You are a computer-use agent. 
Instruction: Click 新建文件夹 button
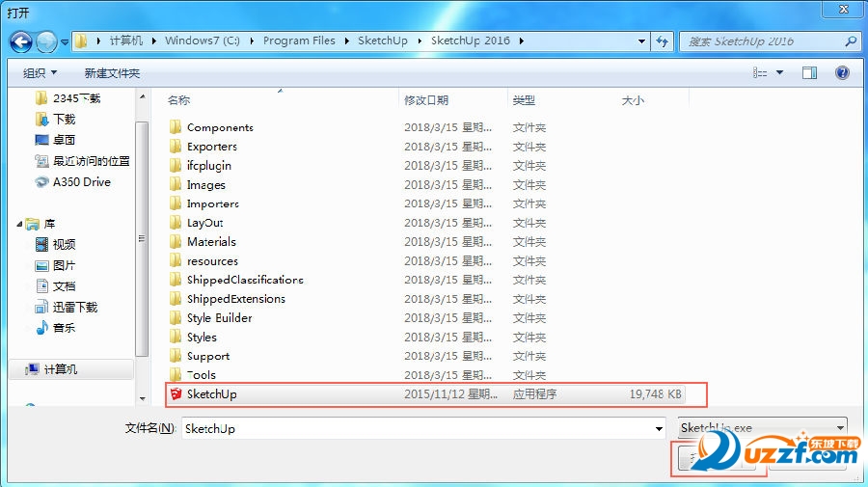pyautogui.click(x=112, y=72)
